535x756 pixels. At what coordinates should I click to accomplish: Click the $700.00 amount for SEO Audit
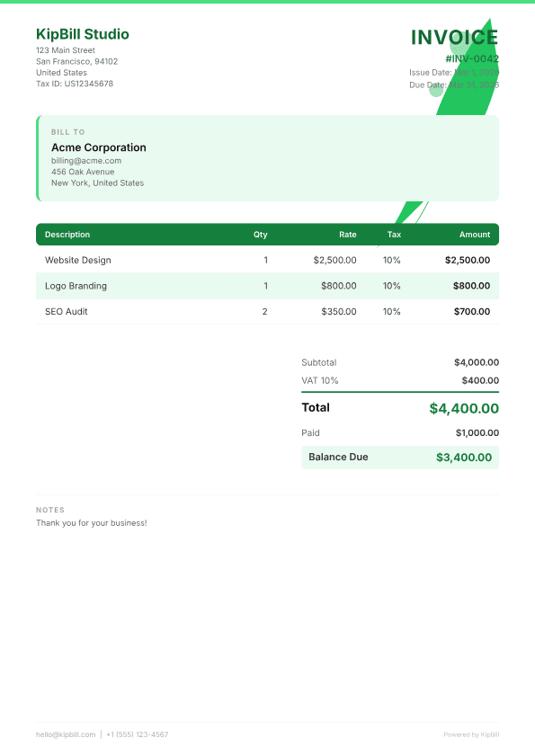tap(472, 311)
